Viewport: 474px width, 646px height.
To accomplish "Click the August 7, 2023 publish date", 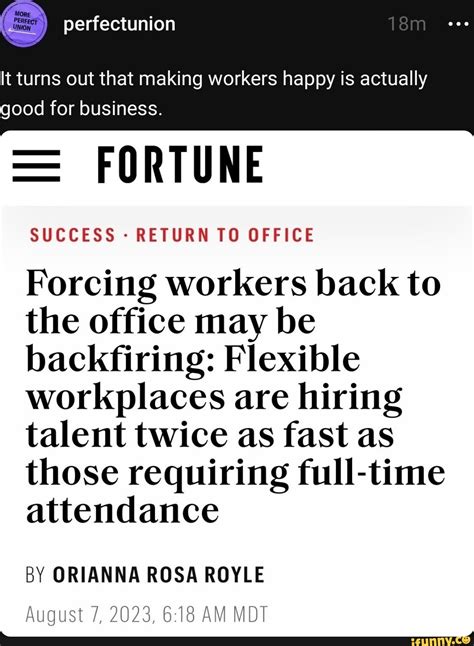I will pos(147,614).
